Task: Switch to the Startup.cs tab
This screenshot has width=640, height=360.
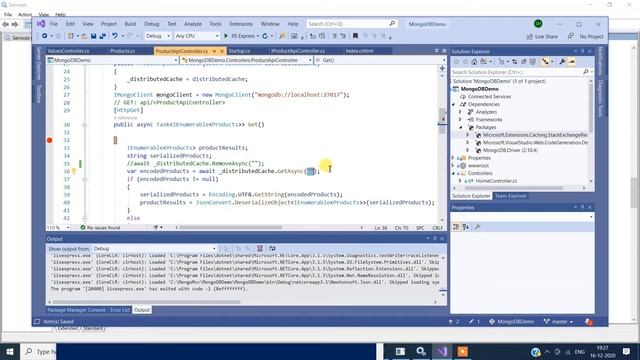Action: (x=239, y=51)
